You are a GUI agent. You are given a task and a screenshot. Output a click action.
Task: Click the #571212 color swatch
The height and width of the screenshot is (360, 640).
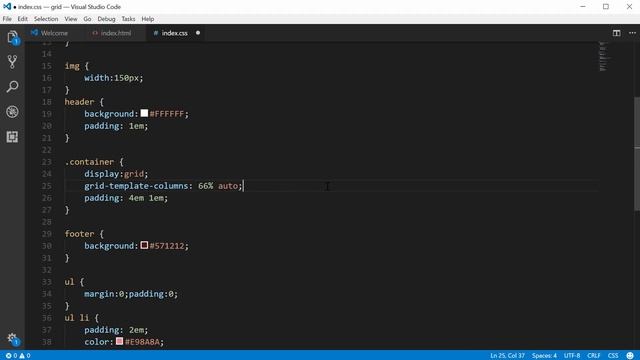(144, 245)
